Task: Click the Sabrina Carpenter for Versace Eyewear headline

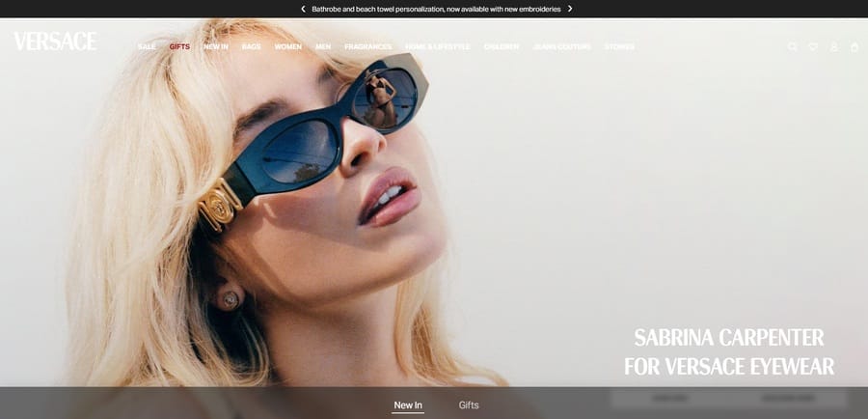Action: tap(729, 352)
